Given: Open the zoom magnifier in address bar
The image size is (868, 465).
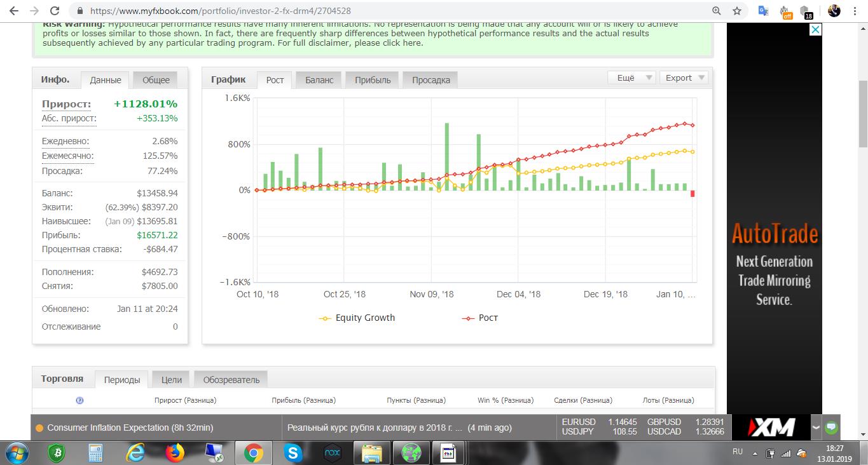Looking at the screenshot, I should click(x=717, y=11).
